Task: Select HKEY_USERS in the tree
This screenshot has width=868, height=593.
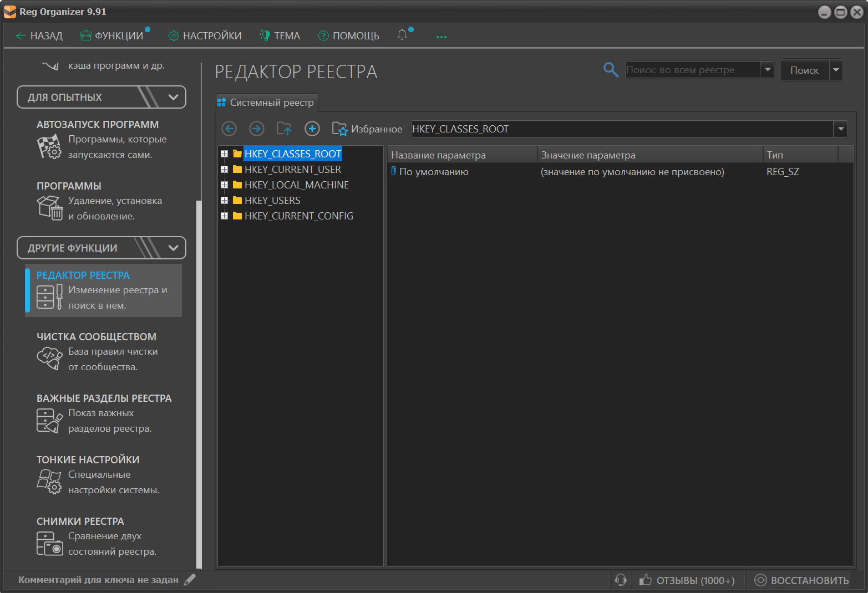Action: click(x=272, y=201)
